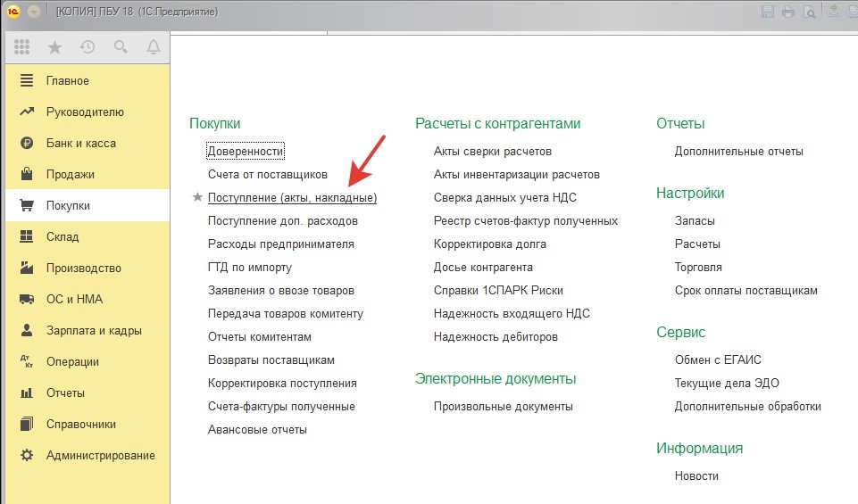Toggle favorite star beside Поступление (акты, накладные)

197,198
